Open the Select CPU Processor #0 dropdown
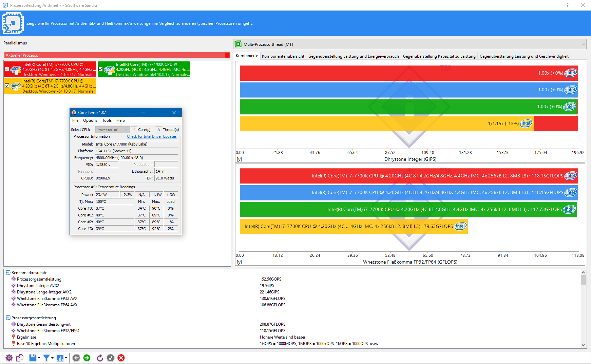 point(112,130)
